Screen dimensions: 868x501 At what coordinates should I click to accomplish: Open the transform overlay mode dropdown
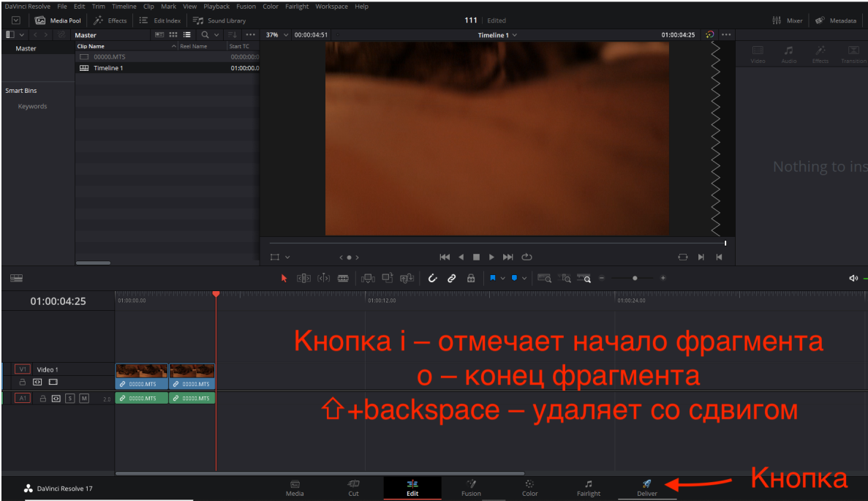pos(287,257)
